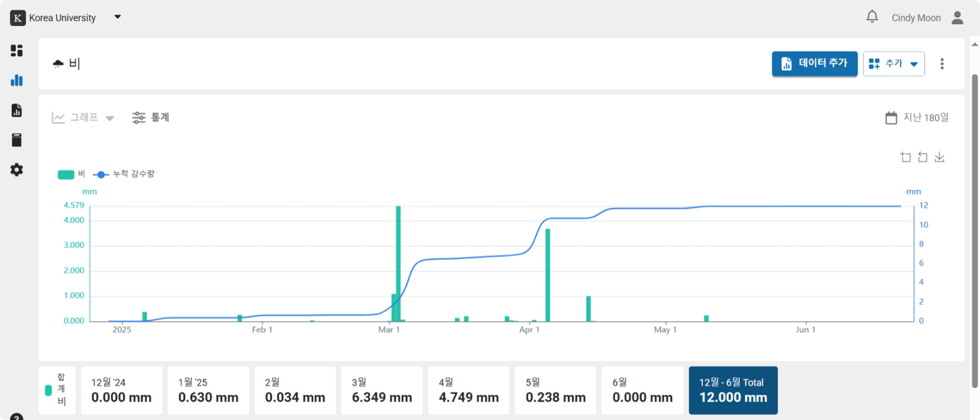Toggle the 비 green legend series
Viewport: 980px width, 420px height.
[71, 174]
